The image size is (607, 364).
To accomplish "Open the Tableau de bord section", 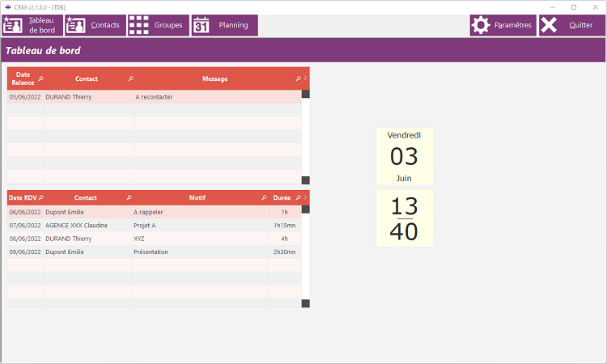I will pos(32,25).
